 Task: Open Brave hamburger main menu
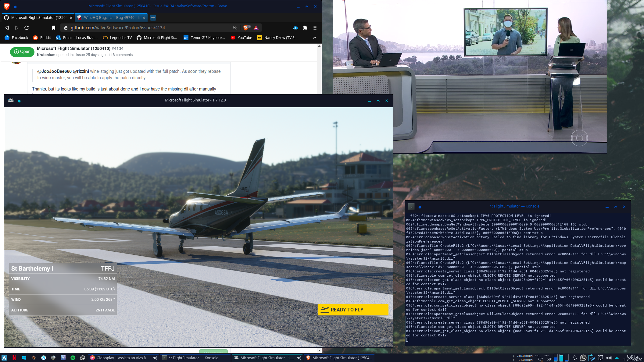click(x=315, y=28)
